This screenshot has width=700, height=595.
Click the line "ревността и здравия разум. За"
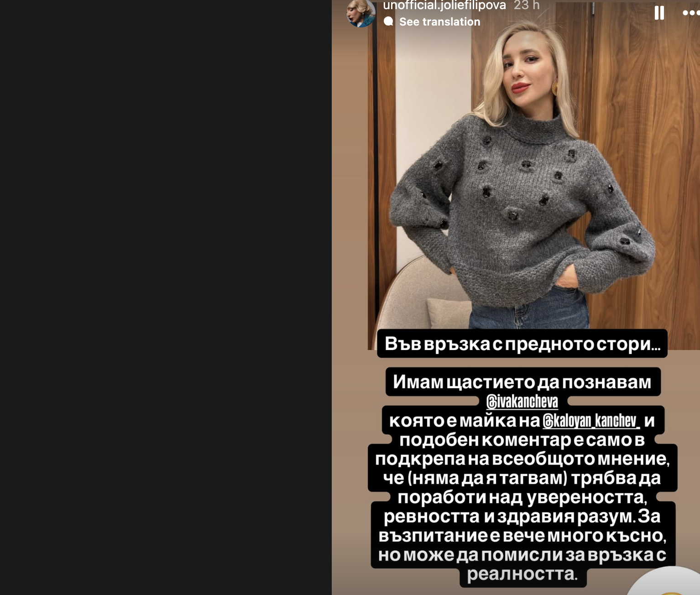pyautogui.click(x=522, y=517)
